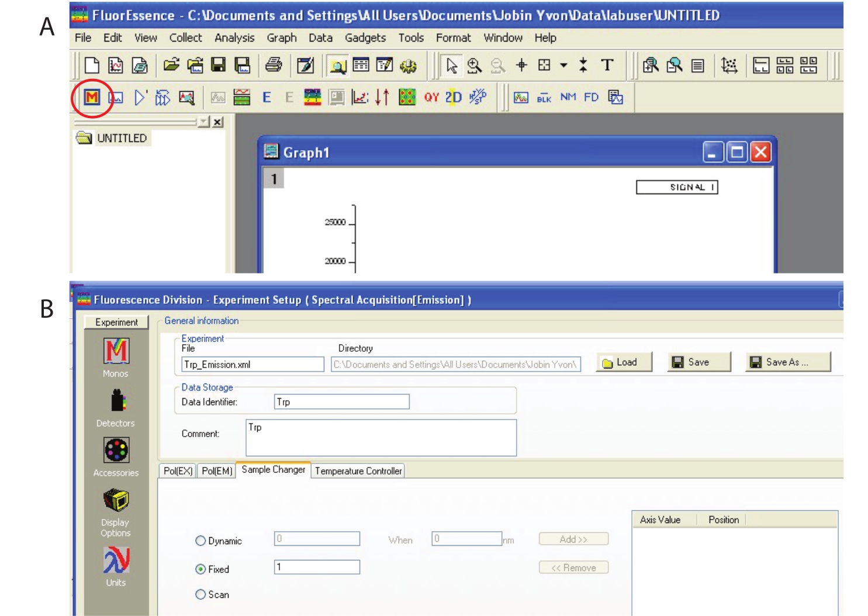
Task: Click the red up-down arrows icon
Action: click(x=382, y=97)
